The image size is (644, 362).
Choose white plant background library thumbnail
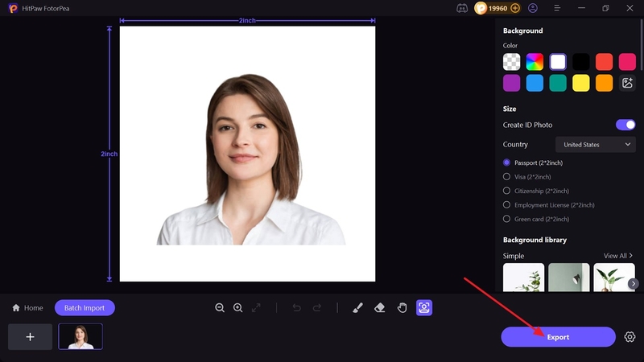click(x=524, y=278)
